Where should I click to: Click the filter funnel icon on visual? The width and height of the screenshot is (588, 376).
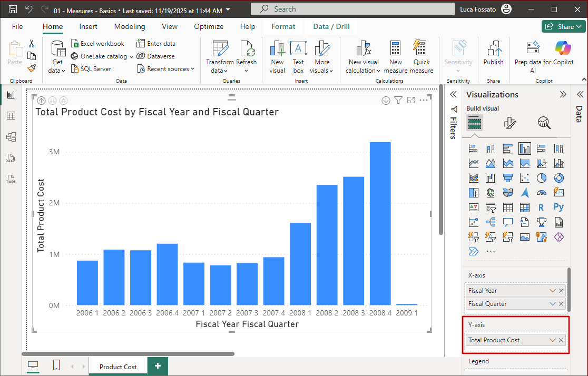(398, 100)
